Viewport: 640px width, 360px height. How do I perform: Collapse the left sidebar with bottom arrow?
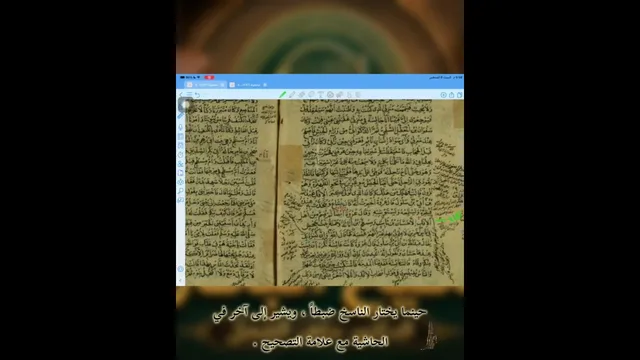[x=180, y=280]
